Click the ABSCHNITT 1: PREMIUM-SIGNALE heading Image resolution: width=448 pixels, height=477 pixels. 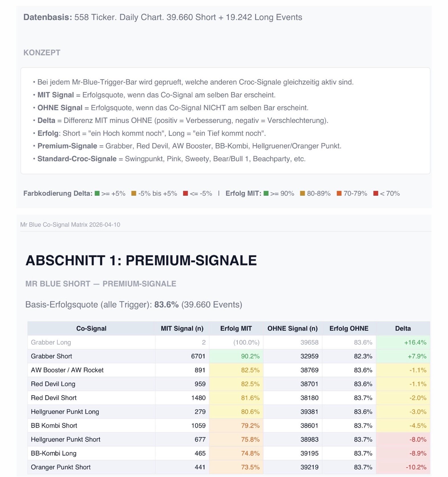[141, 260]
